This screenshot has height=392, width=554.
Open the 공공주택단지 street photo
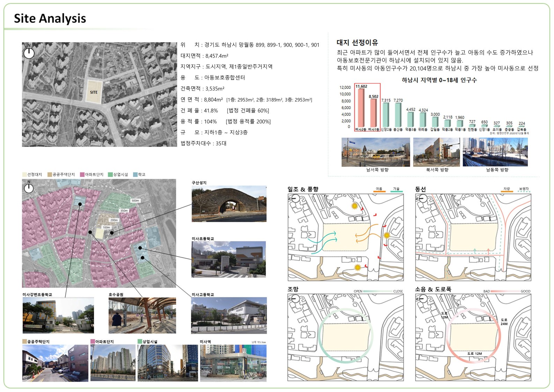[x=55, y=363]
